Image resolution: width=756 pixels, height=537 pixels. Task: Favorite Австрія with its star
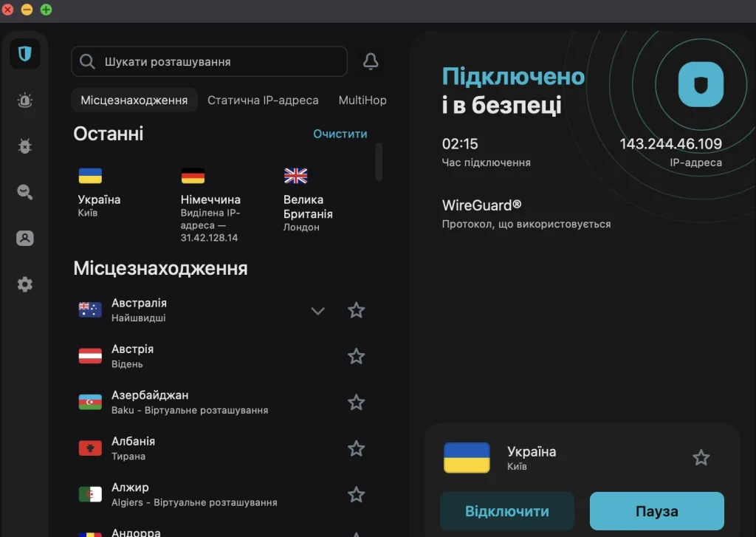356,356
